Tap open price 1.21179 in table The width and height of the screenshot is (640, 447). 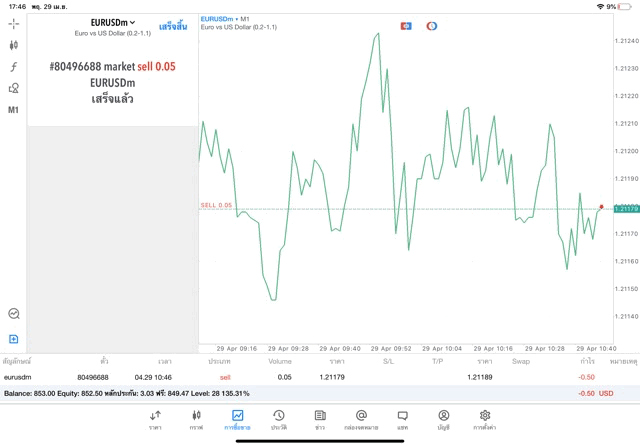tap(332, 377)
